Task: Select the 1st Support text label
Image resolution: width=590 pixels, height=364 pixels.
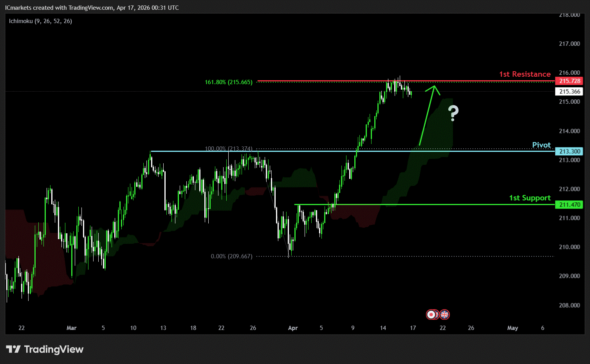Action: pos(529,198)
